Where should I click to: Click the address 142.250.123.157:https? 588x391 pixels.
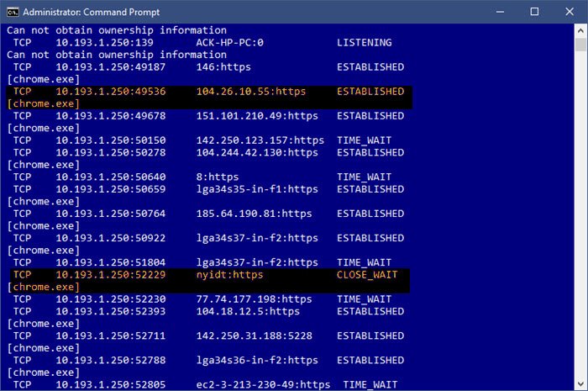[x=260, y=140]
